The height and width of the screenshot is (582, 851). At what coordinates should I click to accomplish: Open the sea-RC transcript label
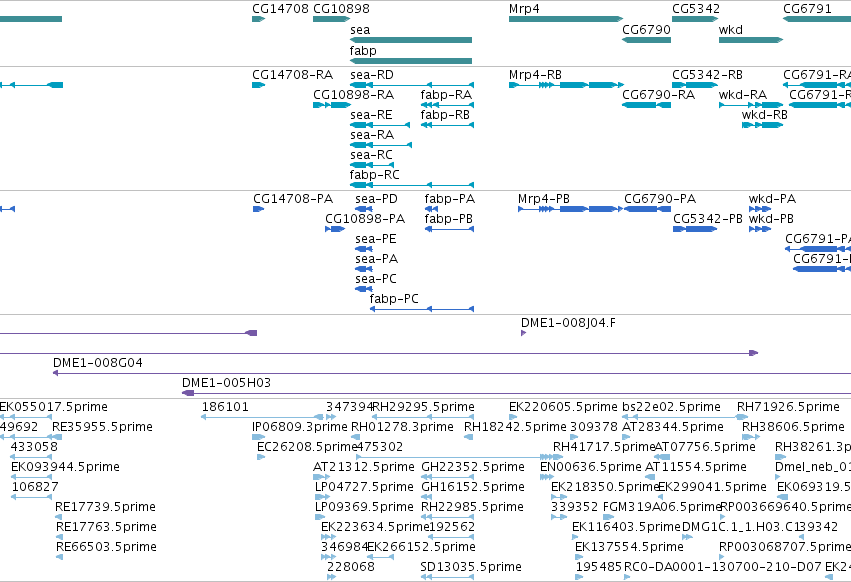pyautogui.click(x=371, y=155)
